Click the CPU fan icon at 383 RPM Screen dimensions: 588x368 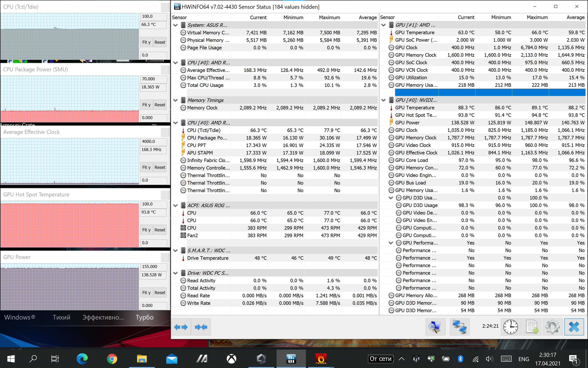tap(183, 228)
